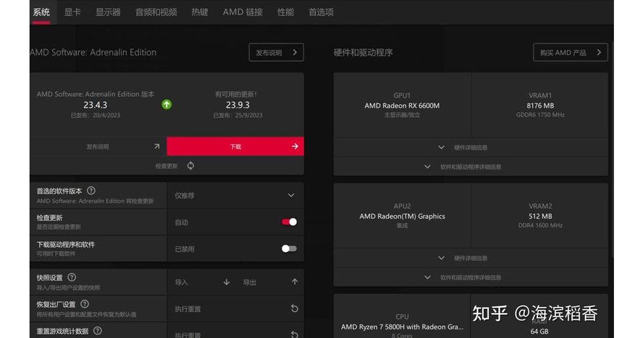Expand 软件和驱动程序详细信息 under APU2
644x338 pixels.
tap(471, 277)
